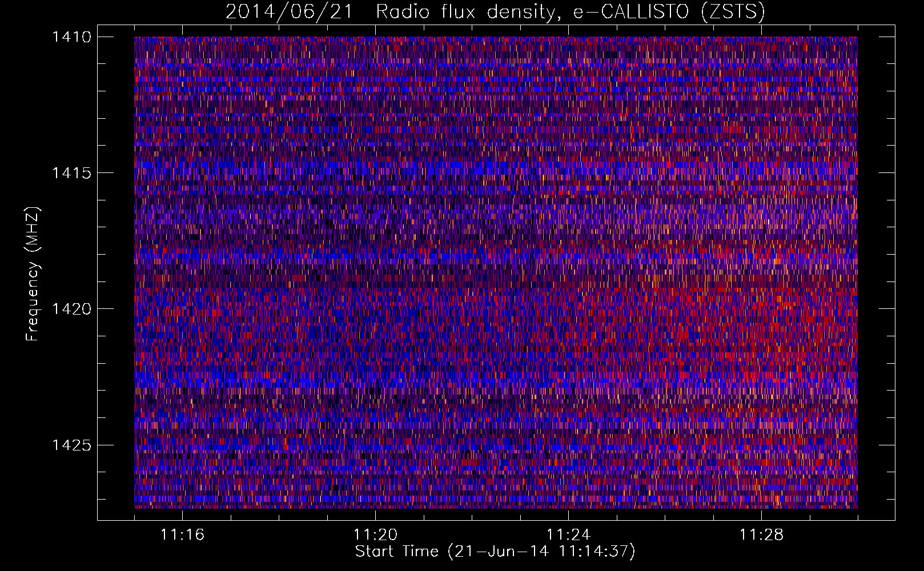
Task: Click the 1420 frequency axis label
Action: [72, 309]
